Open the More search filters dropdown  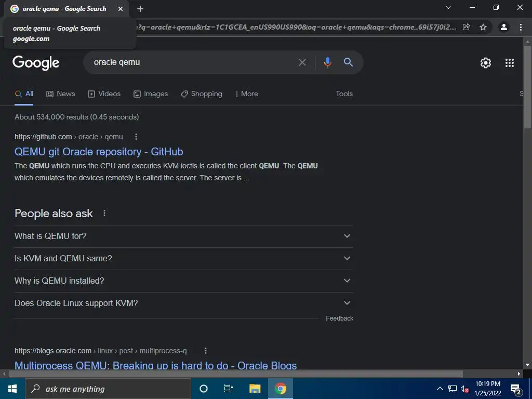pos(246,94)
